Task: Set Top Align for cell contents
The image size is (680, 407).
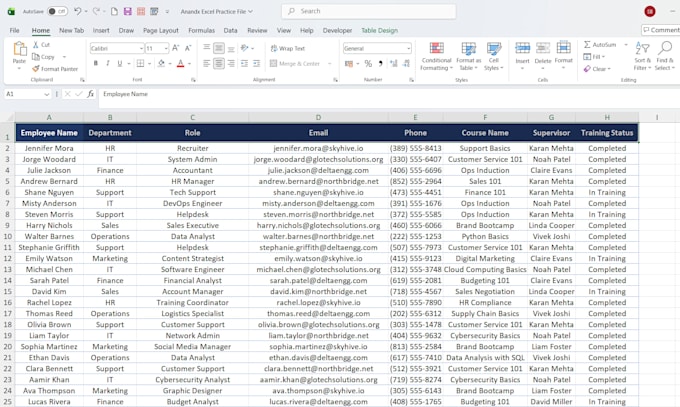Action: click(207, 48)
